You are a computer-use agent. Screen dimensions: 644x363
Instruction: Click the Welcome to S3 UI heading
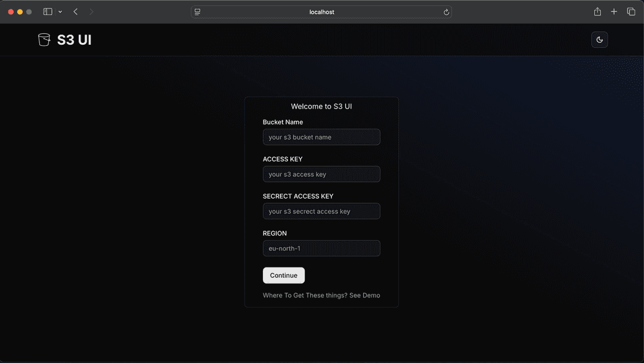[321, 106]
